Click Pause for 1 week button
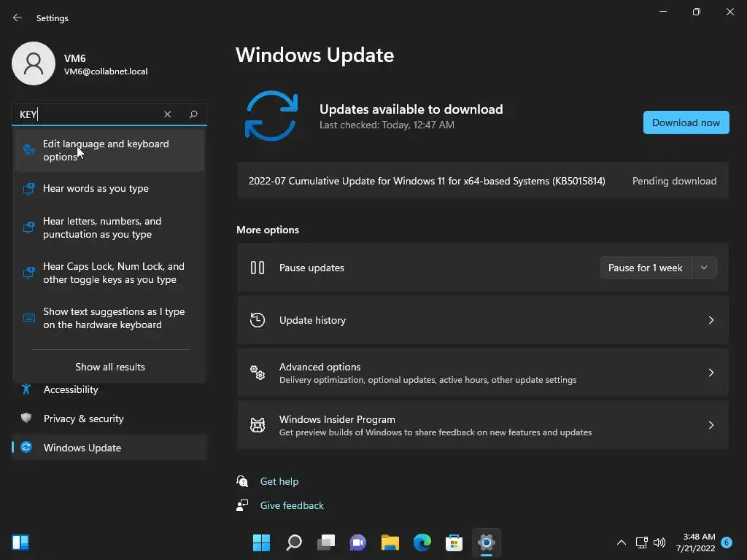Image resolution: width=747 pixels, height=560 pixels. pos(646,268)
